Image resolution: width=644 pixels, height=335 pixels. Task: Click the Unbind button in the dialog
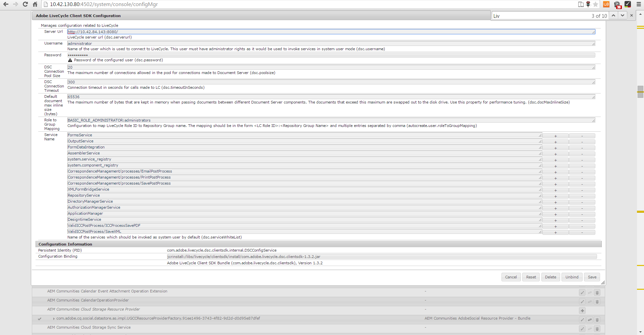coord(572,277)
